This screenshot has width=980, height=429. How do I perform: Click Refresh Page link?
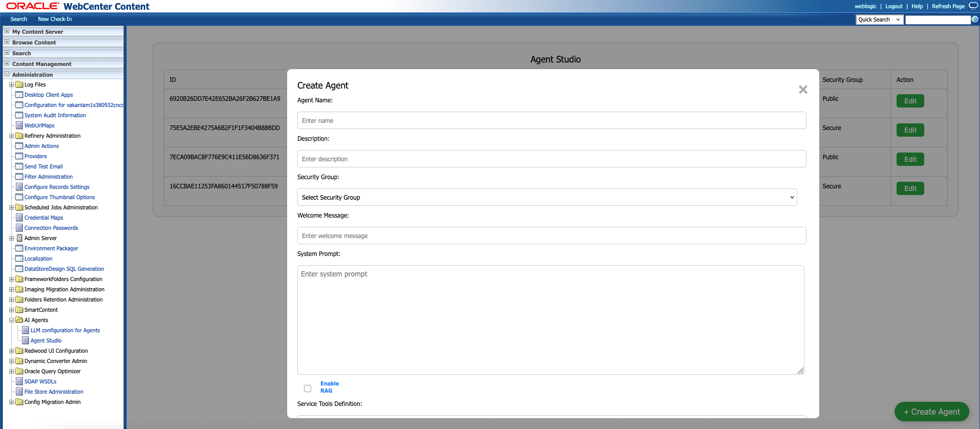click(948, 6)
